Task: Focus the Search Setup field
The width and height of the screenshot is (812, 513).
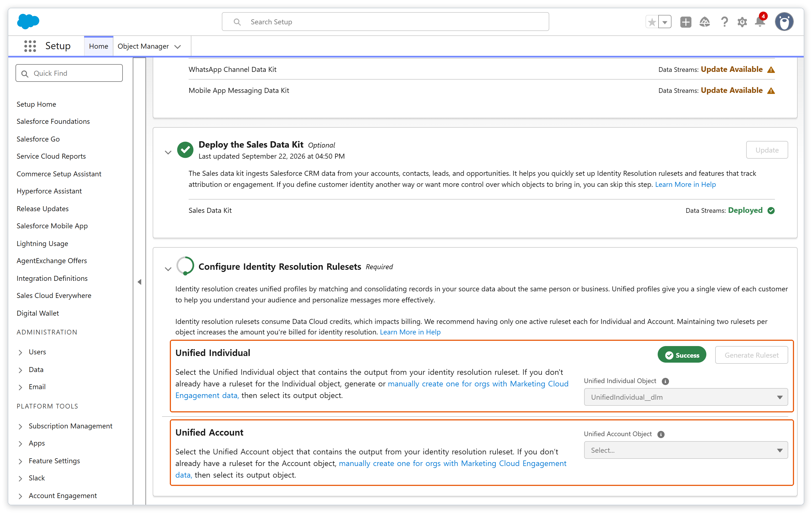Action: click(385, 22)
